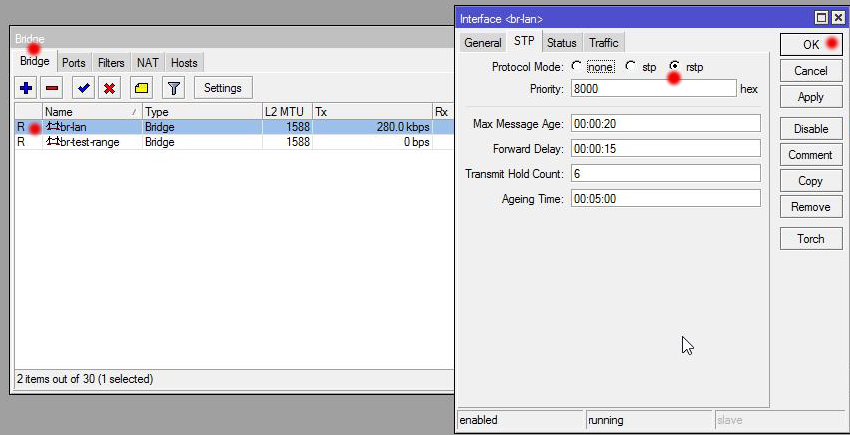Select the none protocol mode radio
The height and width of the screenshot is (435, 850).
(576, 66)
